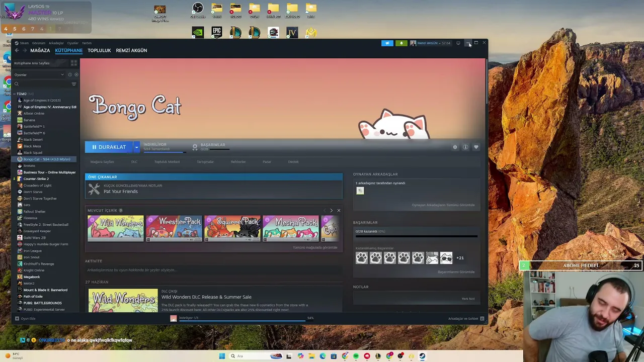
Task: Open the Topluluk Merkezi link
Action: [167, 162]
